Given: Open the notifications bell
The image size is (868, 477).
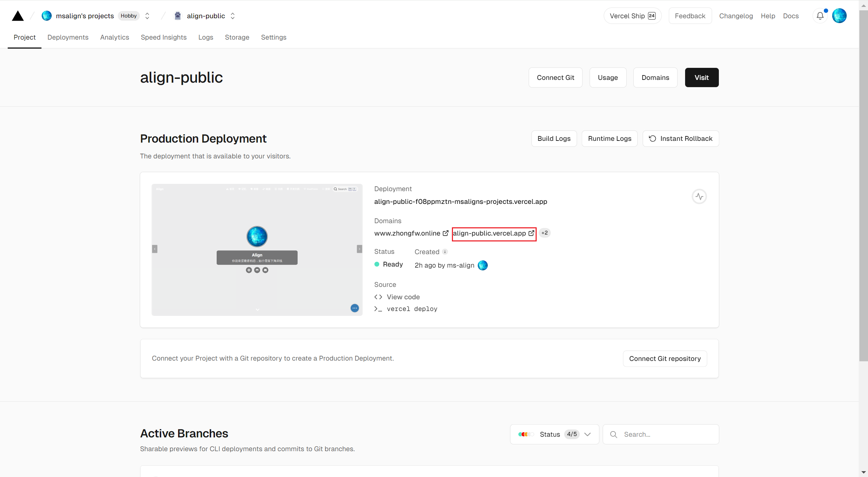Looking at the screenshot, I should 820,16.
